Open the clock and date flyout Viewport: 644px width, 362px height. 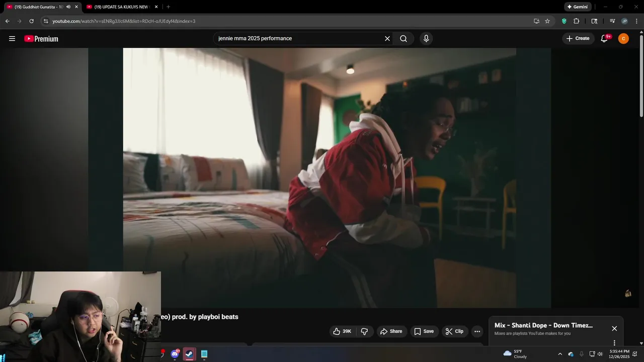tap(619, 354)
